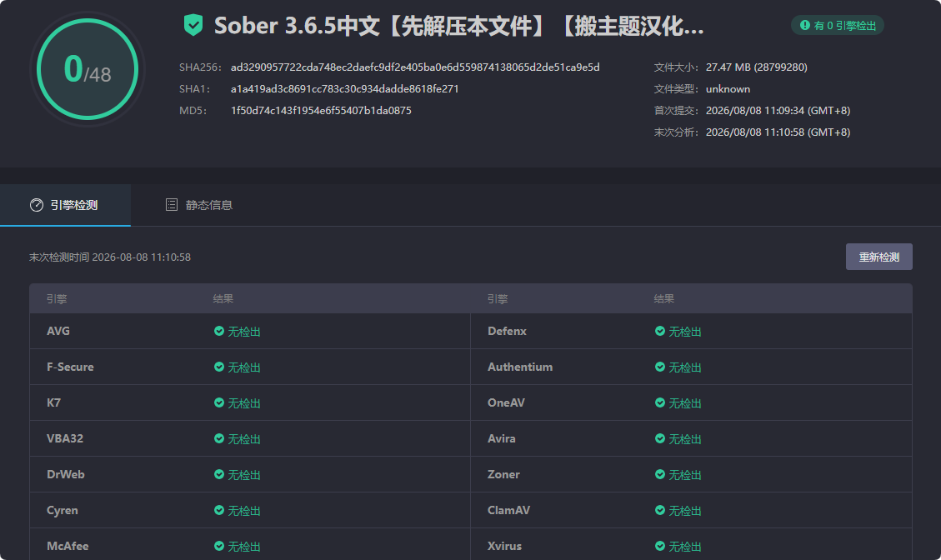Click the AVG engine name
The width and height of the screenshot is (941, 560).
coord(58,332)
